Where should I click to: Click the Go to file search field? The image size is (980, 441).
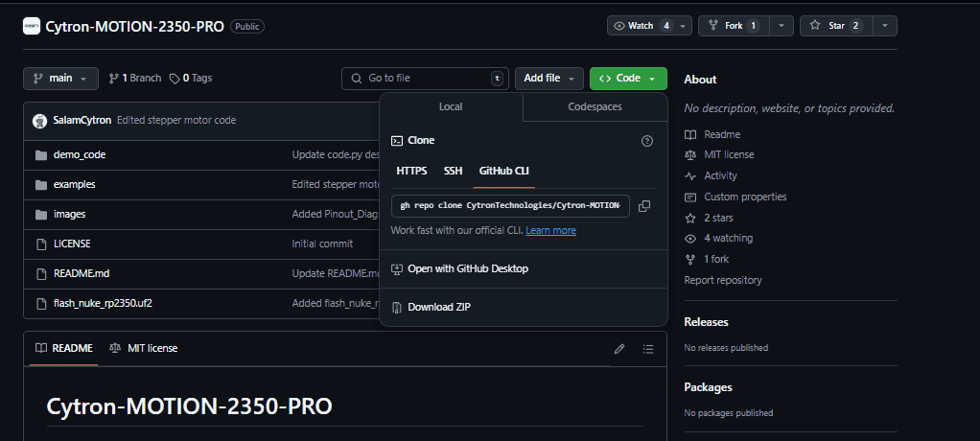pos(425,79)
